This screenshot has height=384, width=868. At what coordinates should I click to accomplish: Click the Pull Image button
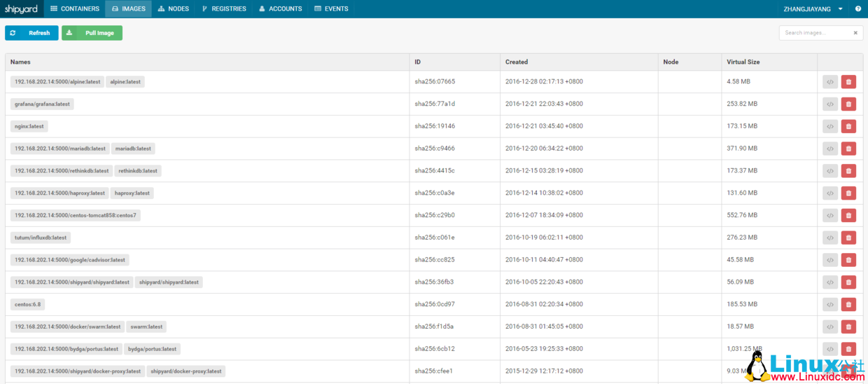[x=92, y=33]
